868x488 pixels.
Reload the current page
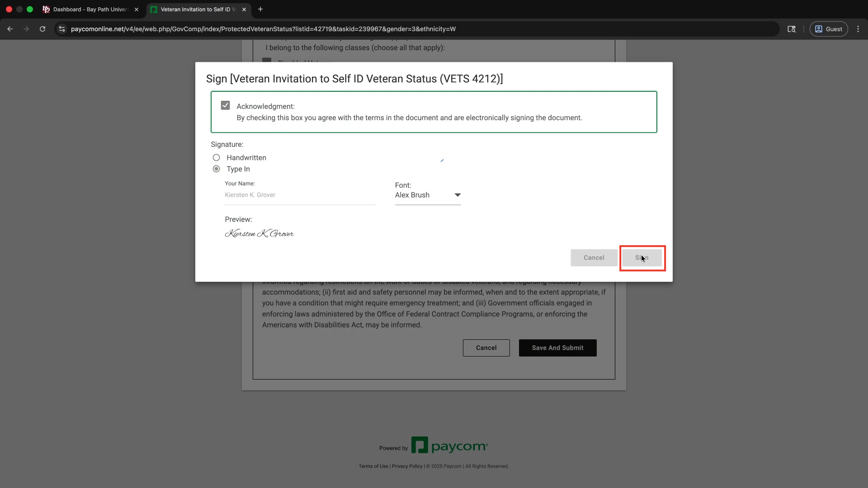click(42, 29)
